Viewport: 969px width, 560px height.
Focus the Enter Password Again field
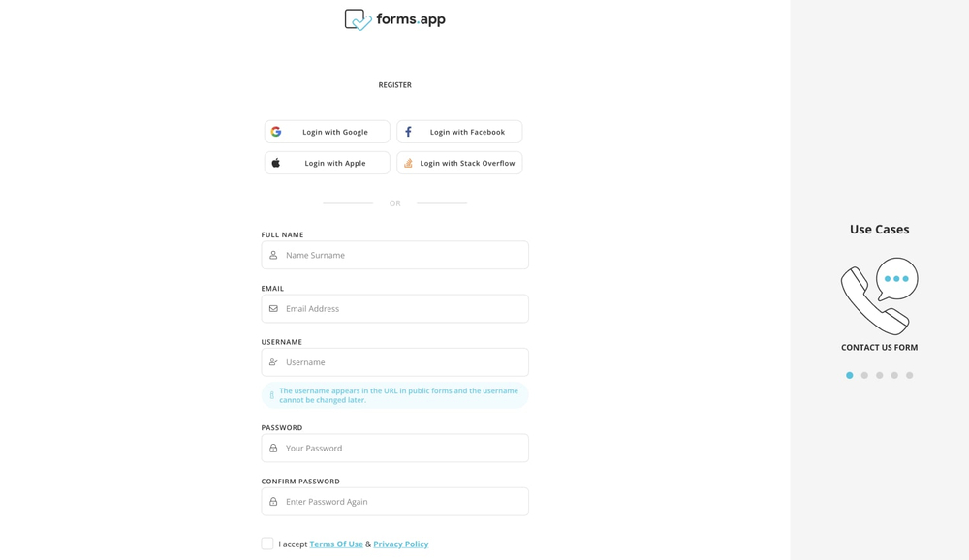402,502
